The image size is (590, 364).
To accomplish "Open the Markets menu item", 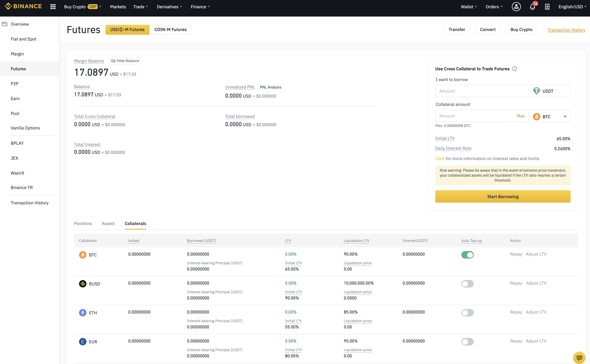I will coord(118,7).
